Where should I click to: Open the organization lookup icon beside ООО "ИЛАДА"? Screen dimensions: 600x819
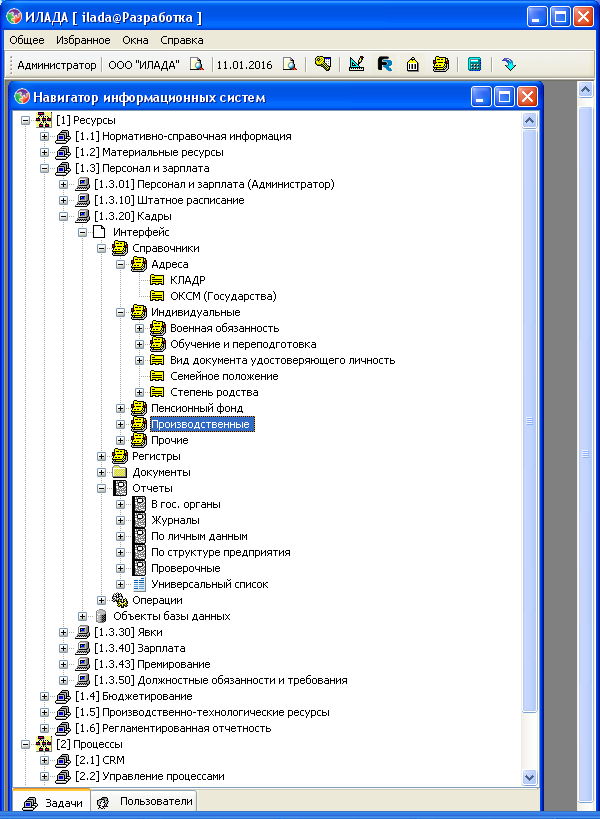pos(197,64)
